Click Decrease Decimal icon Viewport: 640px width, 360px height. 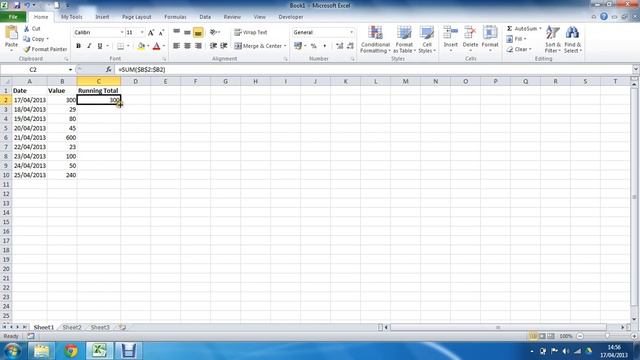click(350, 46)
